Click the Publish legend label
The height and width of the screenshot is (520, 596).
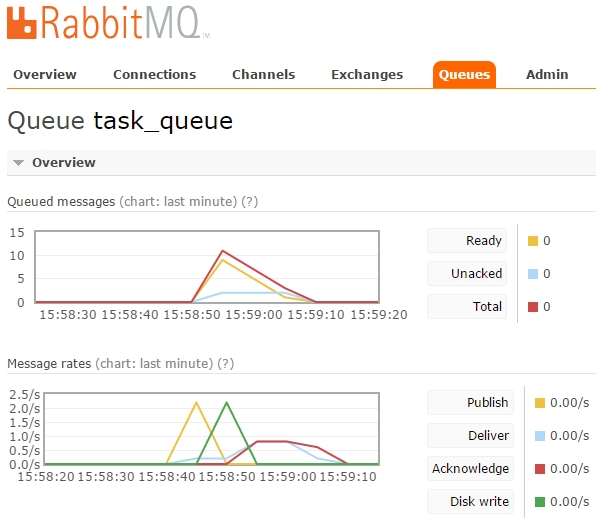click(471, 403)
